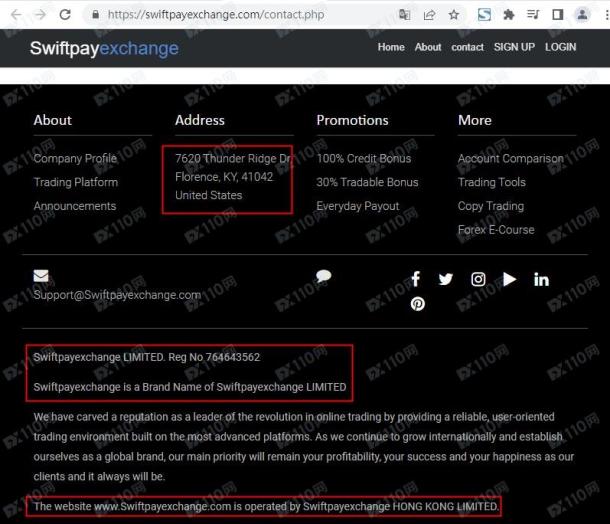610x524 pixels.
Task: Click the padlock site info icon
Action: click(x=95, y=15)
